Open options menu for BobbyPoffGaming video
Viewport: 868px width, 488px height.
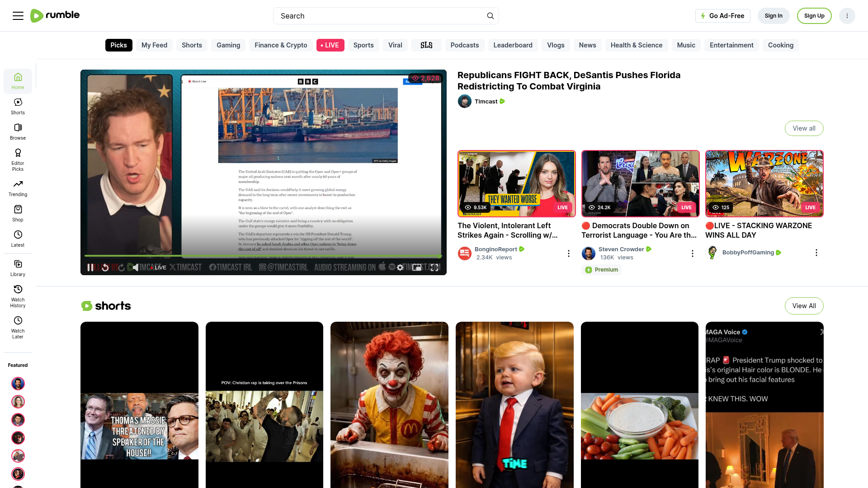tap(816, 253)
